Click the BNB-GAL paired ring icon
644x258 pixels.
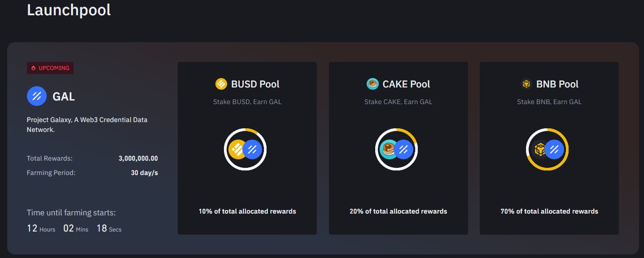coord(547,150)
